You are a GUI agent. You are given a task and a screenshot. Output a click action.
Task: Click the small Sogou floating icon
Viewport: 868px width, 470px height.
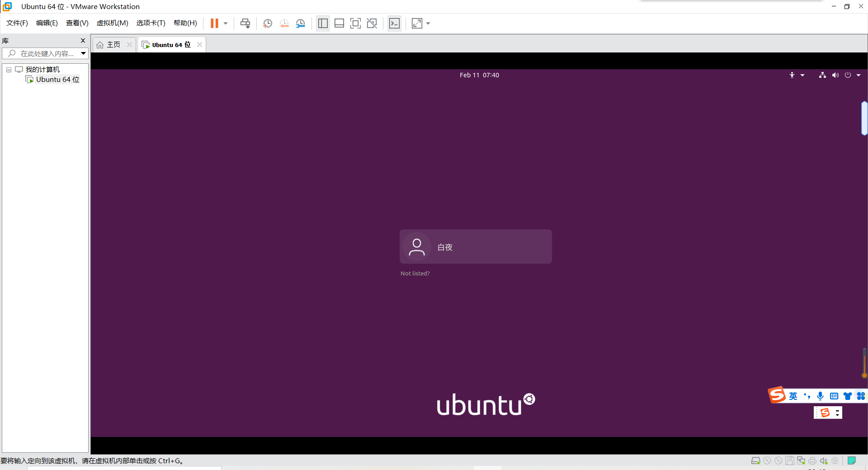tap(825, 413)
